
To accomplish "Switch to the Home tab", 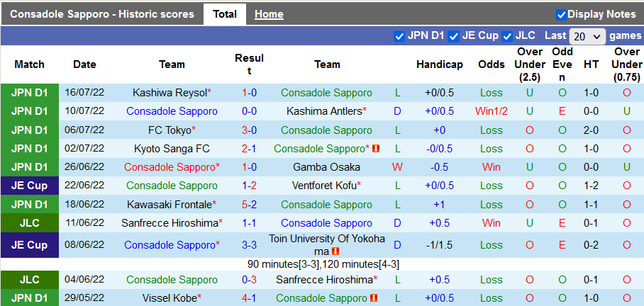I will pos(269,14).
